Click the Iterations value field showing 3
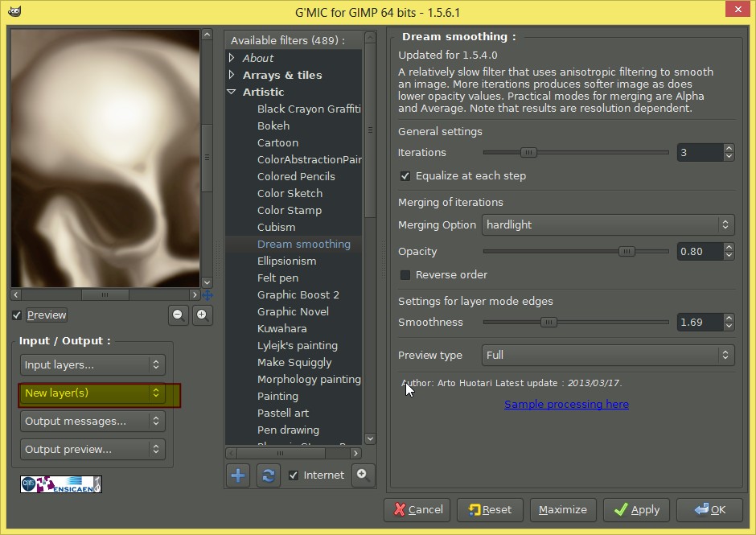The image size is (756, 535). pos(700,153)
